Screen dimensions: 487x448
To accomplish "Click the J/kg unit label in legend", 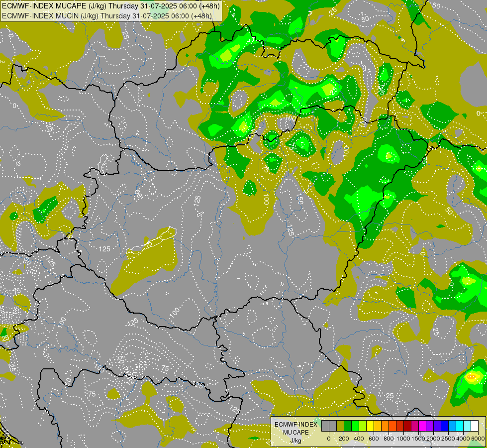I will click(x=296, y=441).
